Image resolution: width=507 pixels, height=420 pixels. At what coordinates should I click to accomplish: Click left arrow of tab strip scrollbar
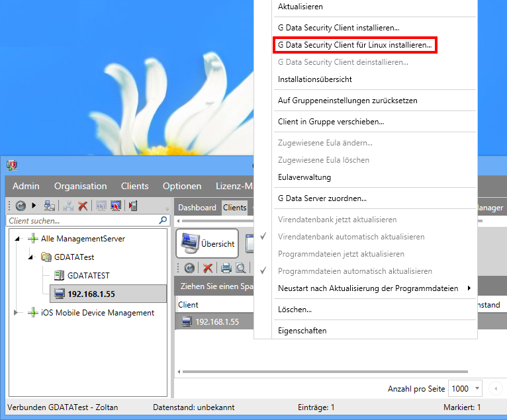coord(179,221)
